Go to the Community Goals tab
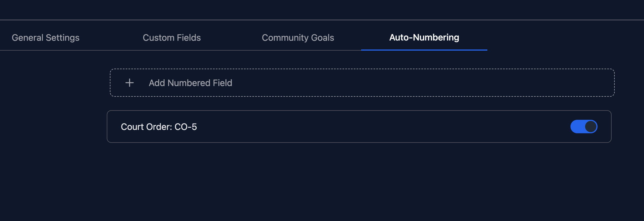 (298, 38)
